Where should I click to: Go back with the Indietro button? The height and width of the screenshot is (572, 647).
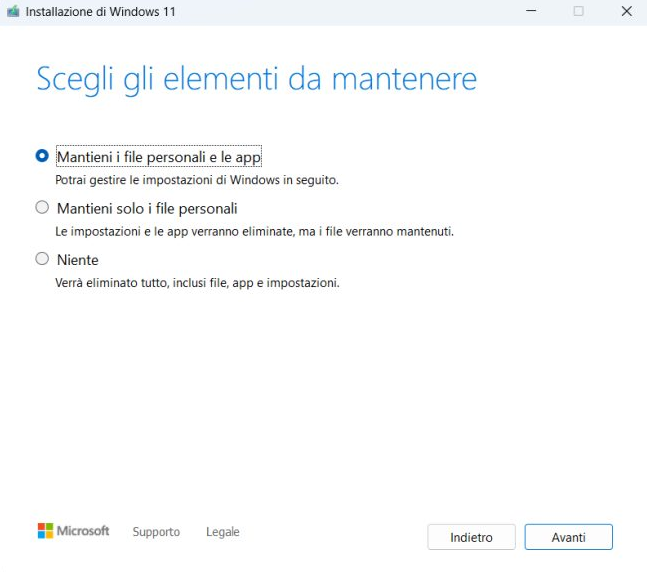tap(471, 537)
